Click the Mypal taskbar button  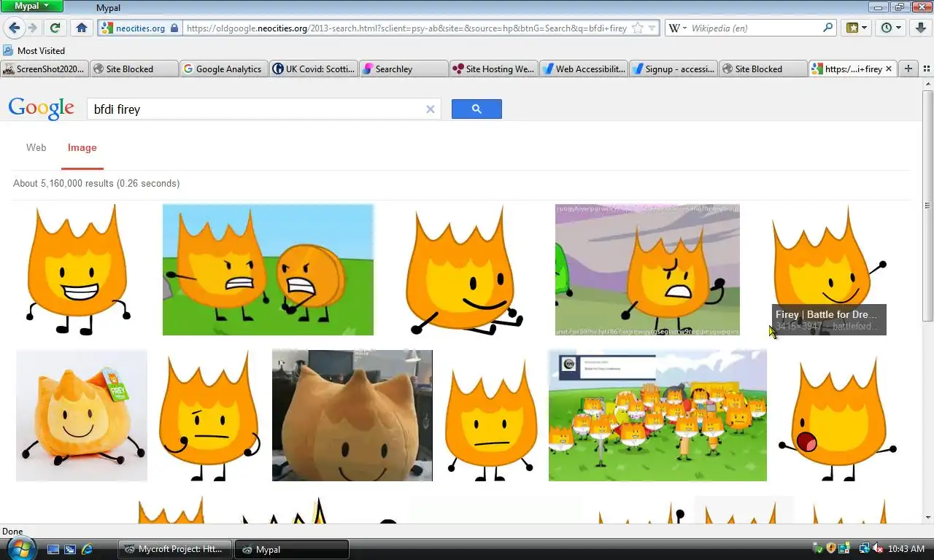(x=292, y=549)
